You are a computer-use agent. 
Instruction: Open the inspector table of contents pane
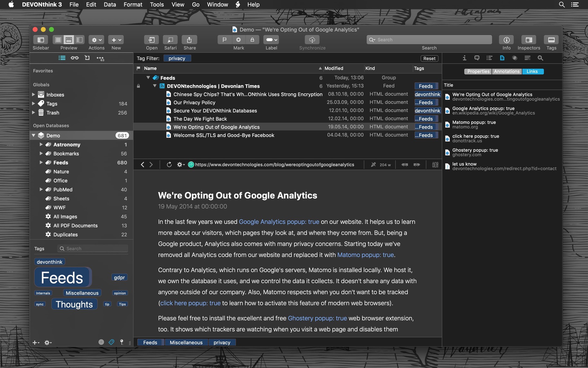click(x=489, y=58)
